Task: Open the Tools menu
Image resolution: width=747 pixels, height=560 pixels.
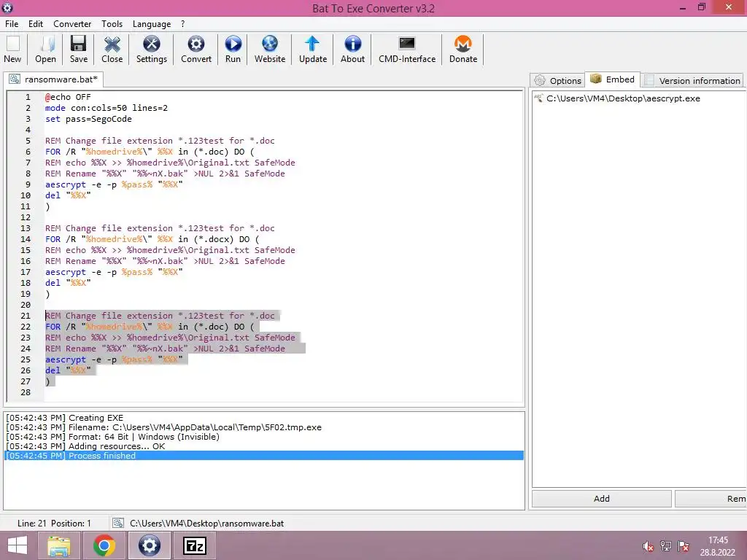Action: [112, 24]
